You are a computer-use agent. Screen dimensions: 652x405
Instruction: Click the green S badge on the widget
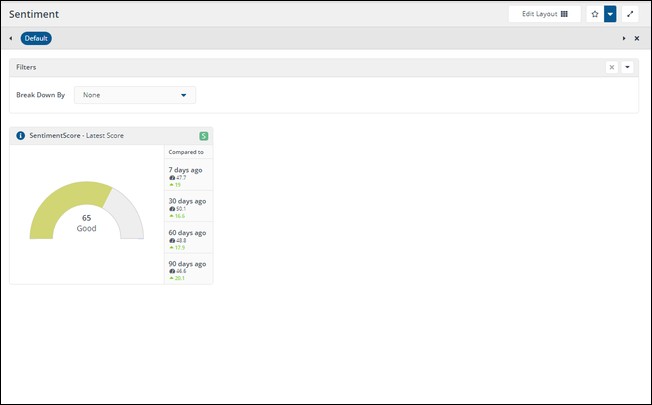click(x=204, y=135)
